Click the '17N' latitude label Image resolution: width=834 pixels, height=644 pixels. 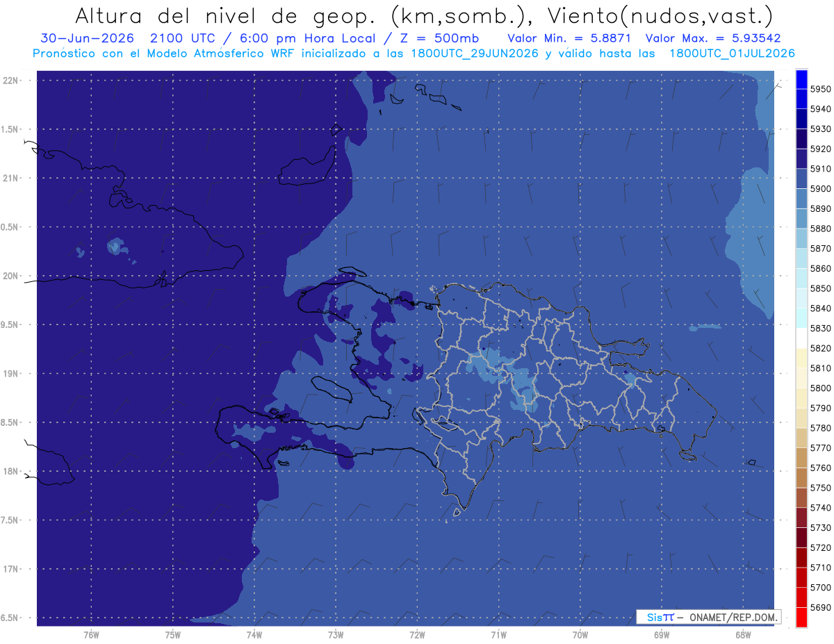point(10,569)
